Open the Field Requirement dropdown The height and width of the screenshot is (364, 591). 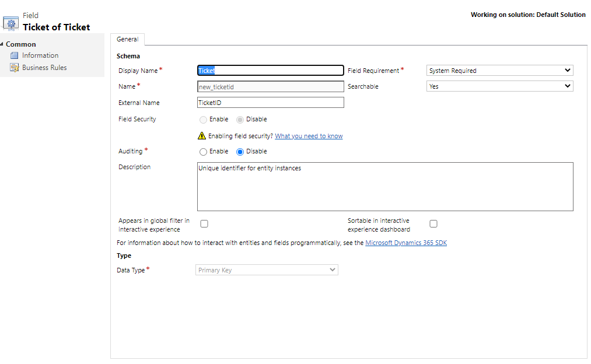coord(499,71)
